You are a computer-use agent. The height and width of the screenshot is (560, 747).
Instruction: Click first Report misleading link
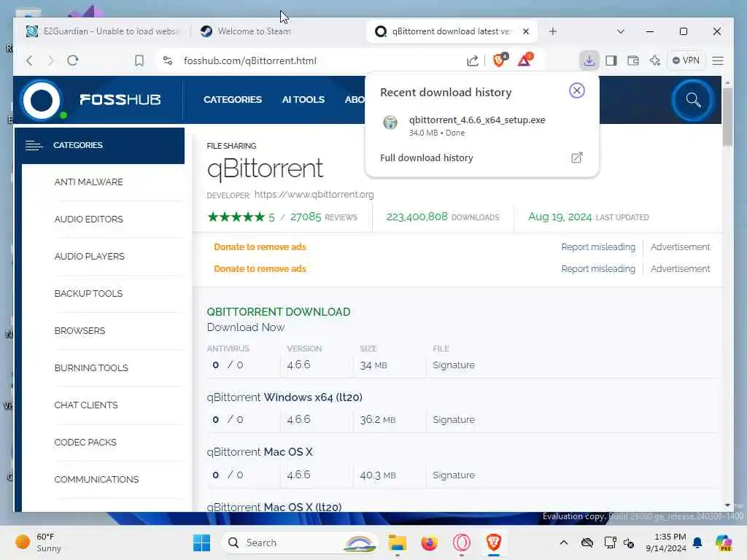click(598, 246)
